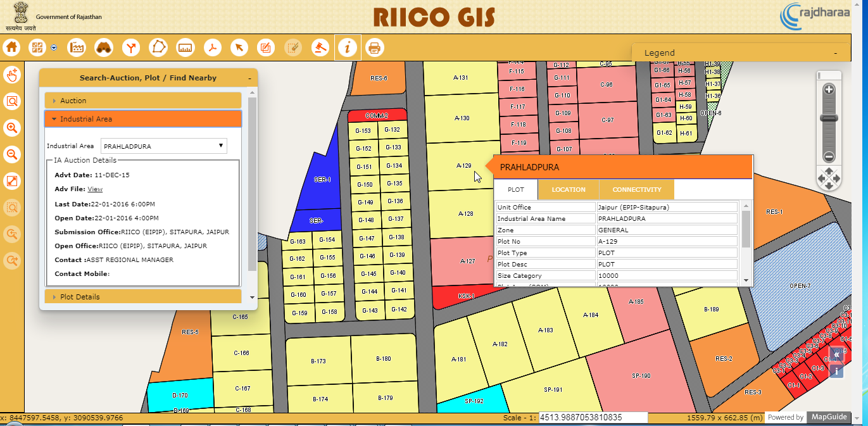Pan map right with navigator arrow
Image resolution: width=868 pixels, height=426 pixels.
pos(837,179)
